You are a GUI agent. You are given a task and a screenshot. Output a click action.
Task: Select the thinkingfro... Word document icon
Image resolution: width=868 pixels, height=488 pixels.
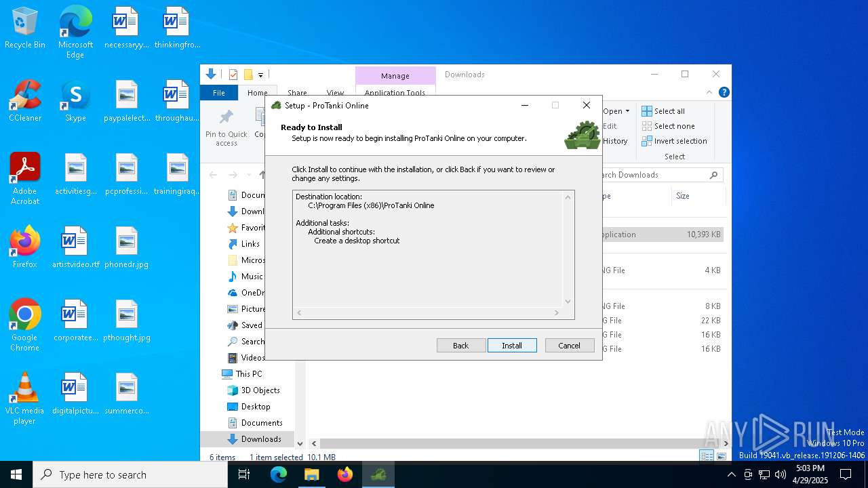[x=177, y=28]
